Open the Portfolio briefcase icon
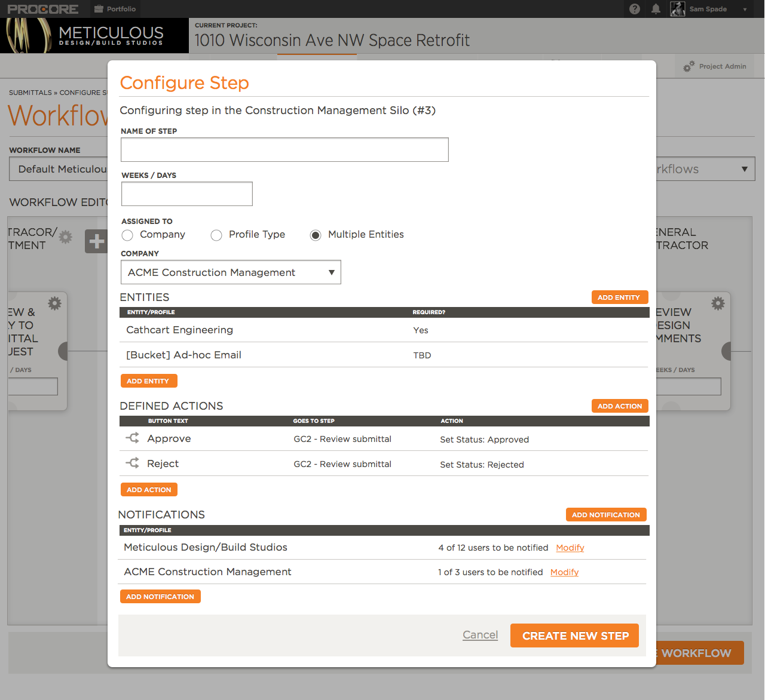This screenshot has width=765, height=700. click(x=99, y=9)
